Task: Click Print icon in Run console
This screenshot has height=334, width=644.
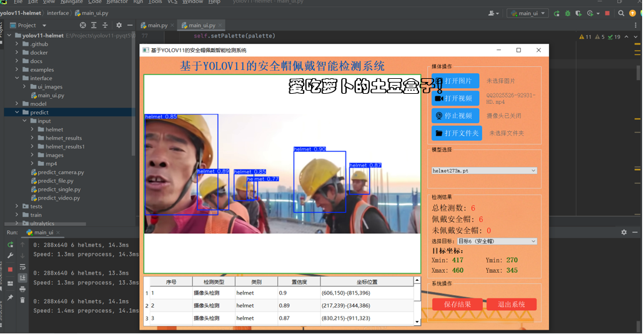Action: pyautogui.click(x=22, y=289)
